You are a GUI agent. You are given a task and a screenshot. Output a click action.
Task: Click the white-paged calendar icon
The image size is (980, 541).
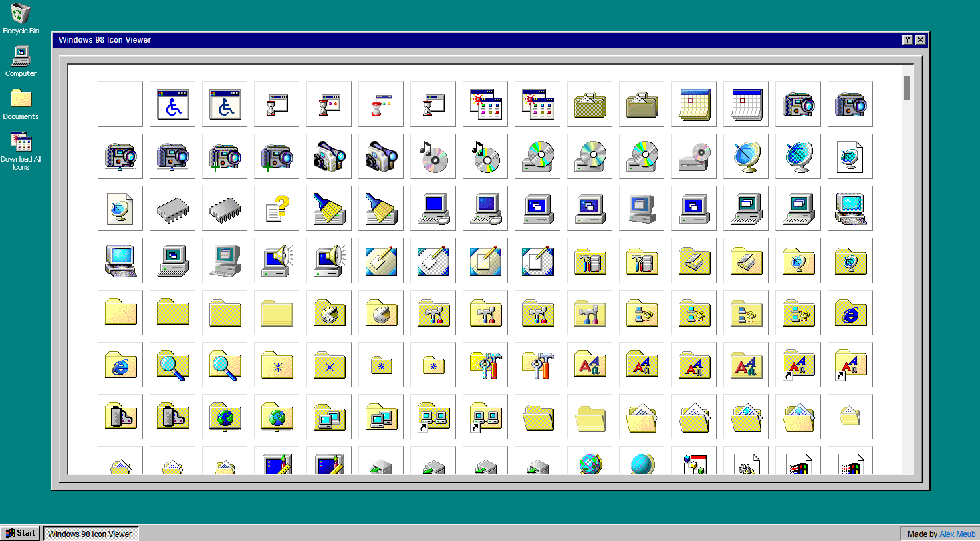coord(745,104)
